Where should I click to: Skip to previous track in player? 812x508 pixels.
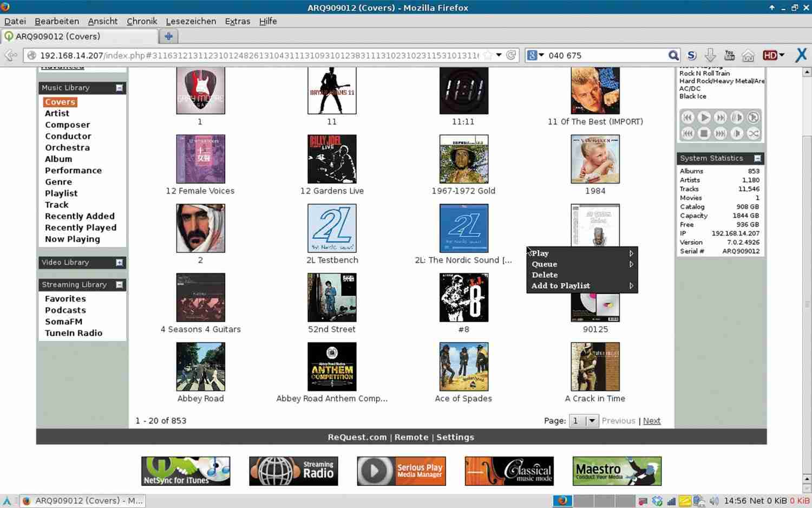(x=687, y=118)
